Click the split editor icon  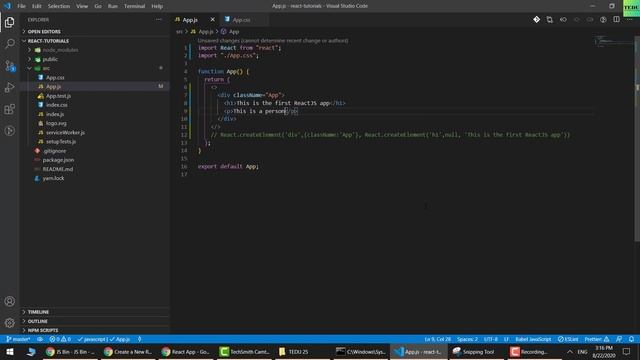tap(616, 19)
